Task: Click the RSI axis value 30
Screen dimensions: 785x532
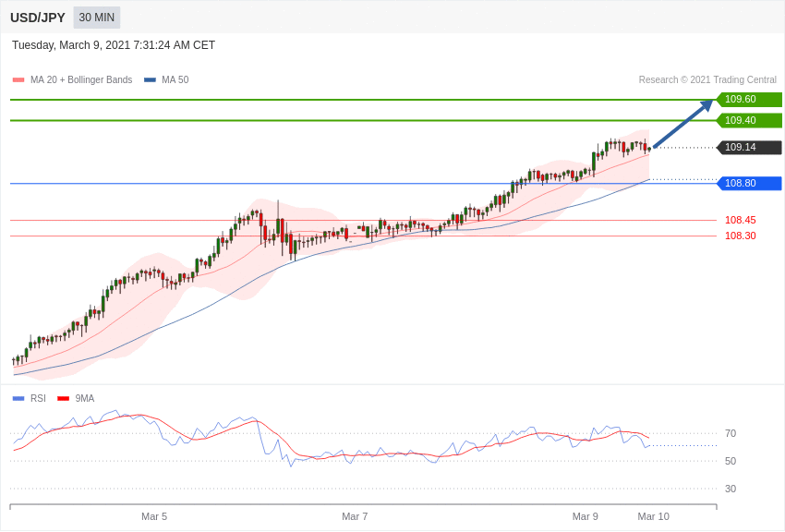Action: click(731, 489)
